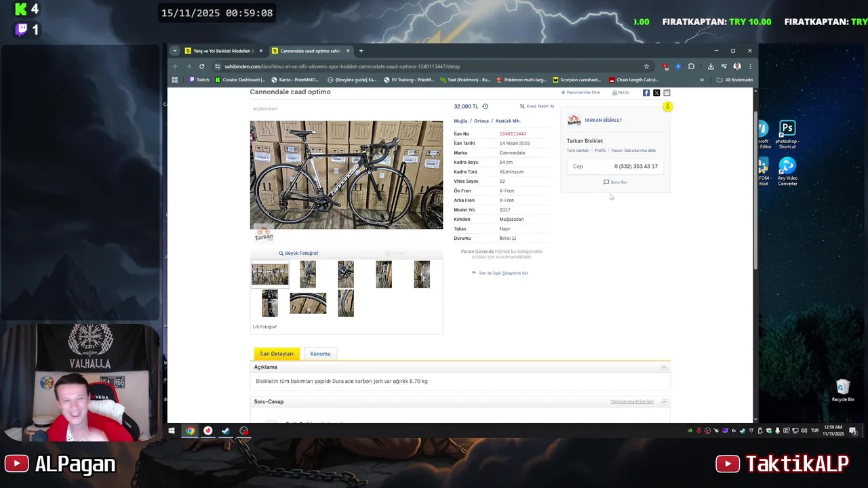Collapse the Soru-Cevap section

click(665, 401)
